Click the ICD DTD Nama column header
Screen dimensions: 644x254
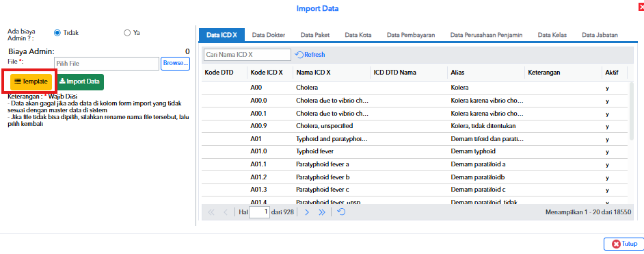pyautogui.click(x=408, y=73)
